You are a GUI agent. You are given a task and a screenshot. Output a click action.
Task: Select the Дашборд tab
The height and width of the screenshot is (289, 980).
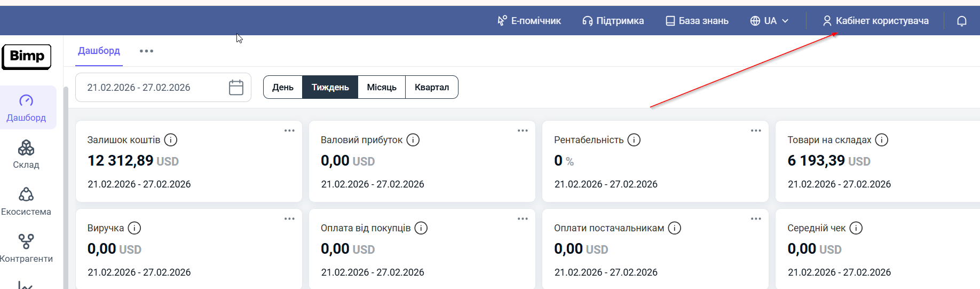99,51
